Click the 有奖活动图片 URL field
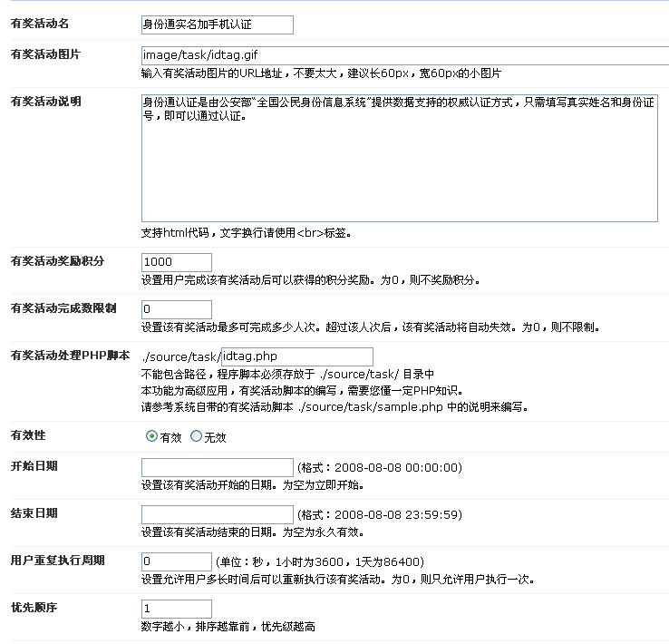 point(405,56)
